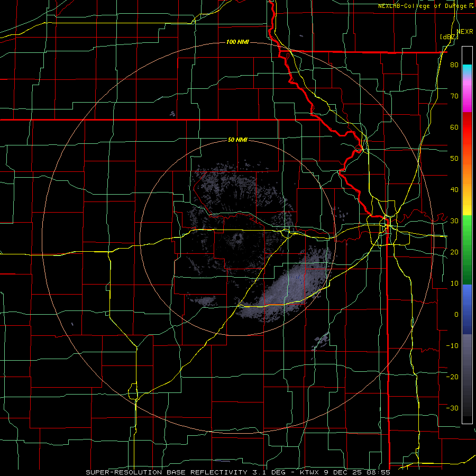
Task: Click the -30 value on the dBZ scale
Action: 452,408
